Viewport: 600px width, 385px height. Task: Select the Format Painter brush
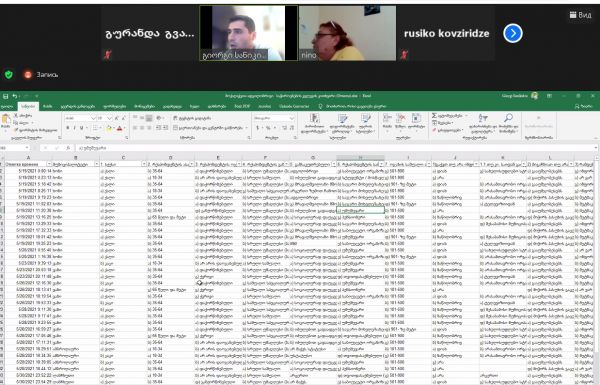(x=16, y=130)
